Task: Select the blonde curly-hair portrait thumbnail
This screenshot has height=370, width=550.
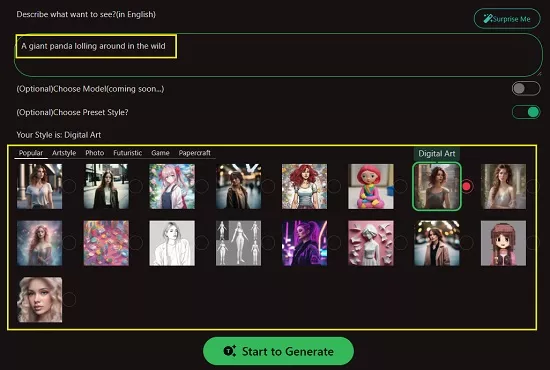Action: click(x=40, y=300)
